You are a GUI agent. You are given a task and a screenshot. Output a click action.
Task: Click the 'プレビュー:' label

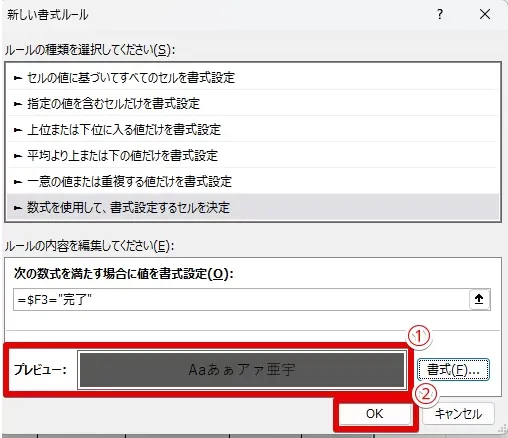coord(40,370)
